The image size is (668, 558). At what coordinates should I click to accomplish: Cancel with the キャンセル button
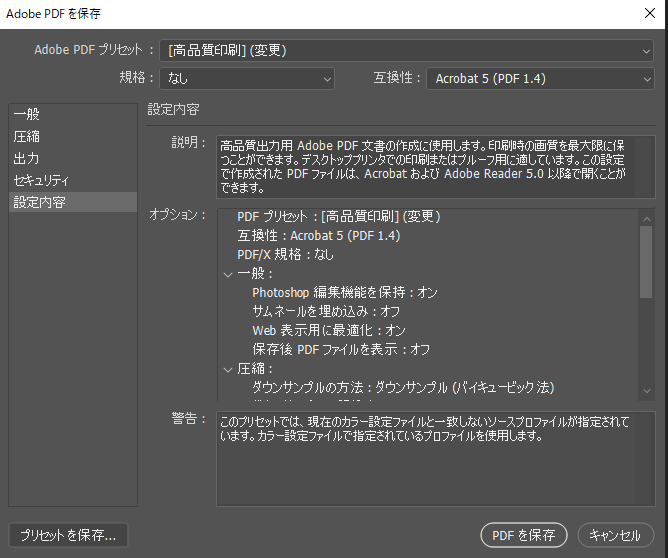tap(615, 535)
